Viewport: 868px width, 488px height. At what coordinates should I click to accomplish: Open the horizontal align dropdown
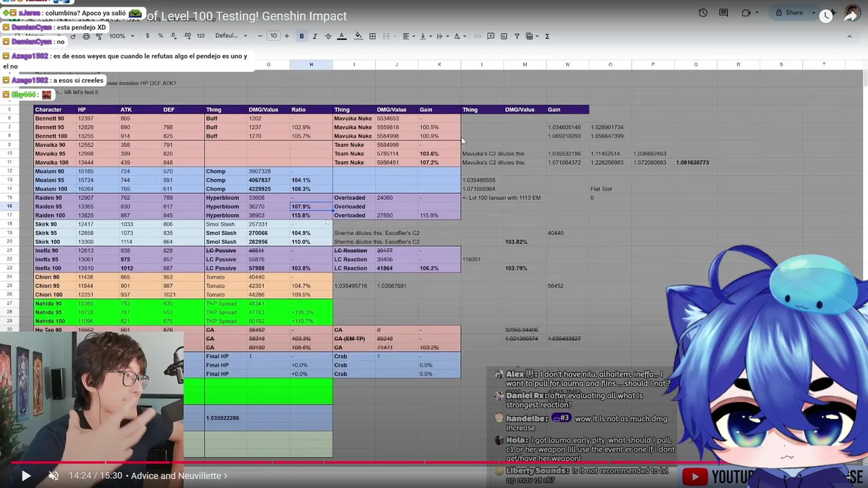tap(408, 36)
